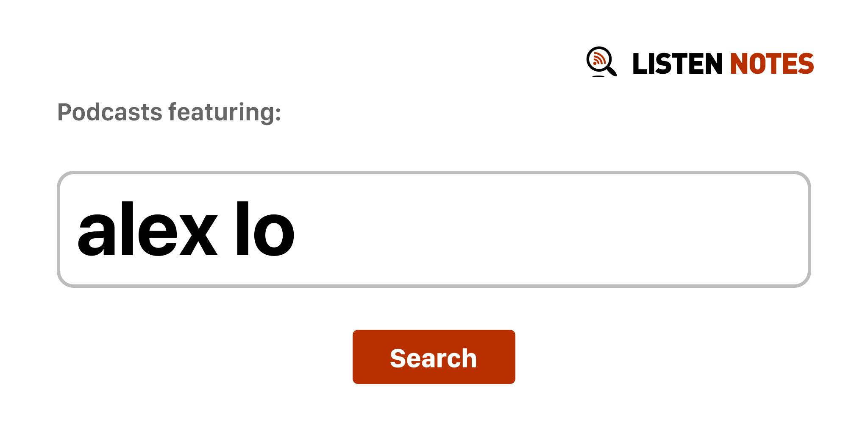Click the red NOTES word in logo

tap(772, 64)
